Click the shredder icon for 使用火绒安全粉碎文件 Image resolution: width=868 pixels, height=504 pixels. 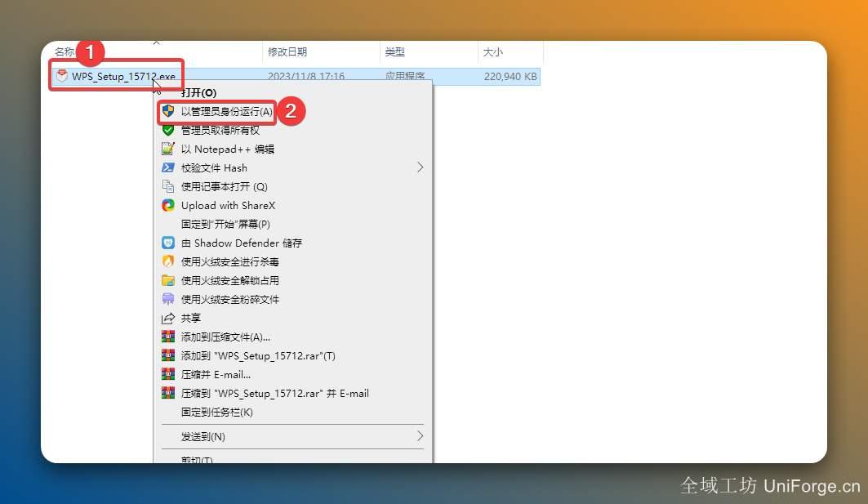[168, 299]
